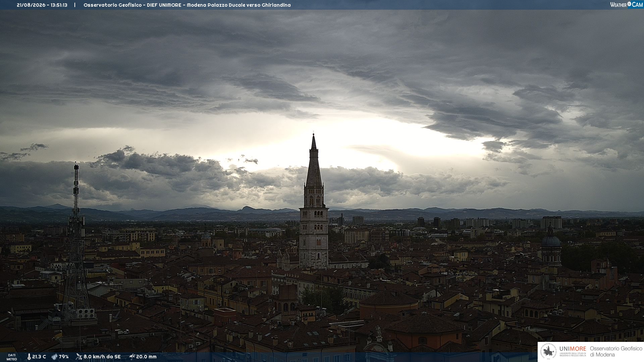
Task: Select the 8.0 km/h da SE wind reading
Action: [102, 357]
